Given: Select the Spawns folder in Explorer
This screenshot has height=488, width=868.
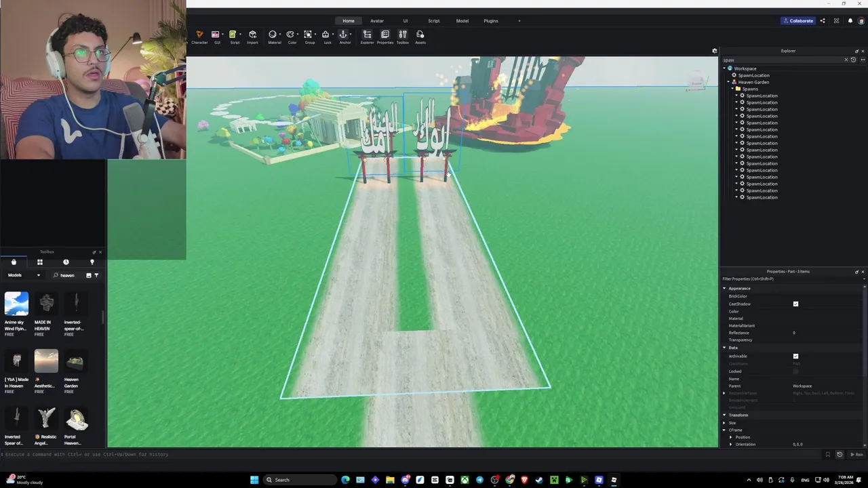Looking at the screenshot, I should 749,89.
